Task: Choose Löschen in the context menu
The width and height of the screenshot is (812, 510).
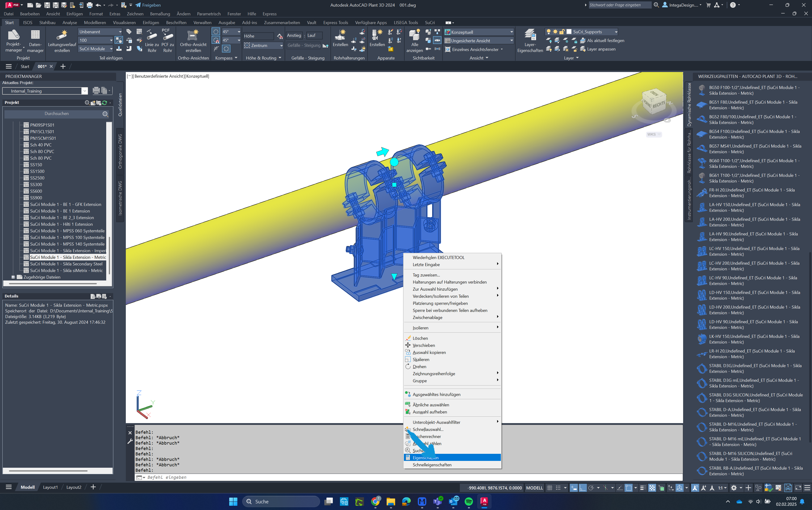Action: pos(452,338)
